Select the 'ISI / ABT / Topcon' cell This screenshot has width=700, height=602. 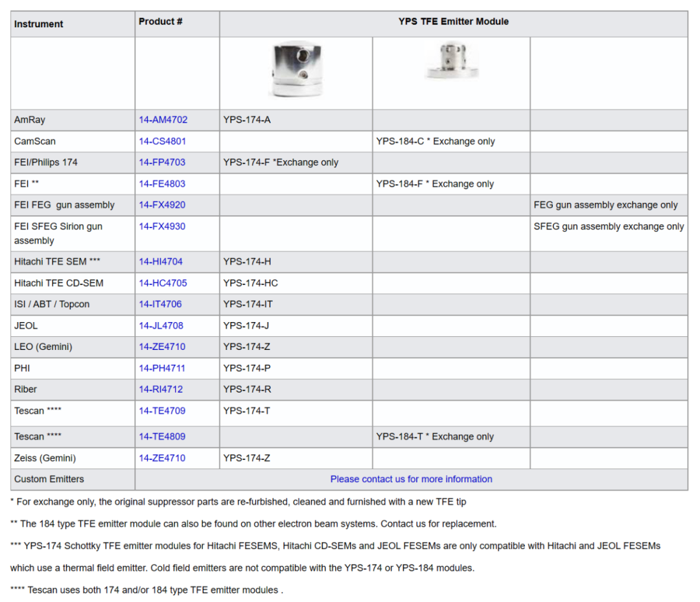(x=73, y=305)
